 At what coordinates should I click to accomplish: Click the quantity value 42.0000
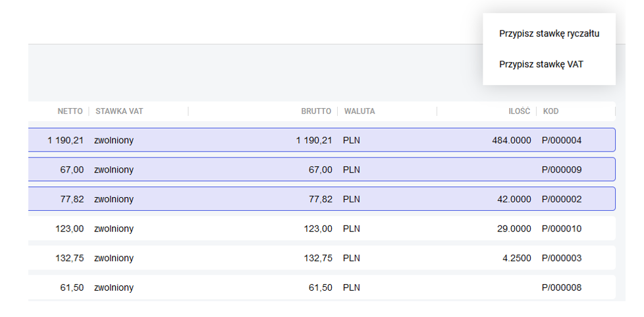514,199
